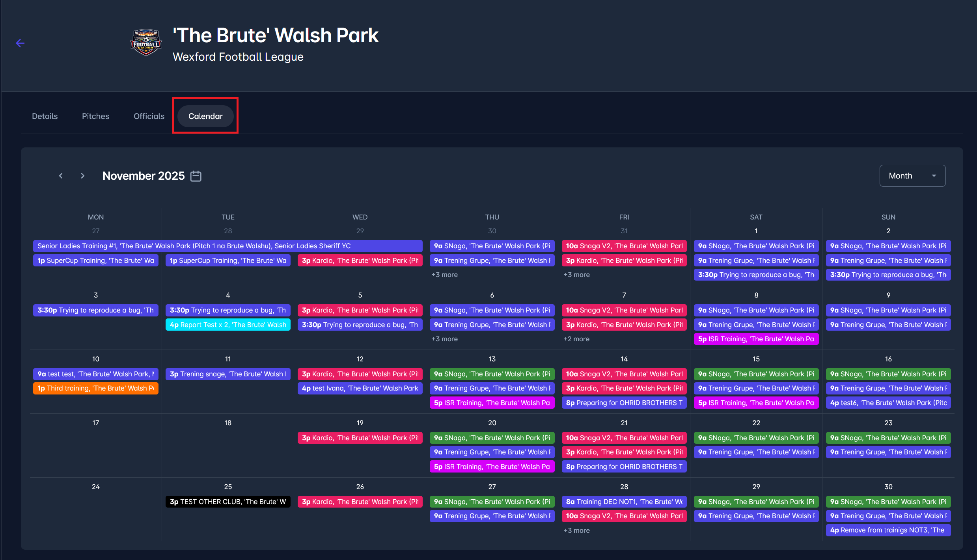Viewport: 977px width, 560px height.
Task: Open the Officials tab
Action: pyautogui.click(x=149, y=116)
